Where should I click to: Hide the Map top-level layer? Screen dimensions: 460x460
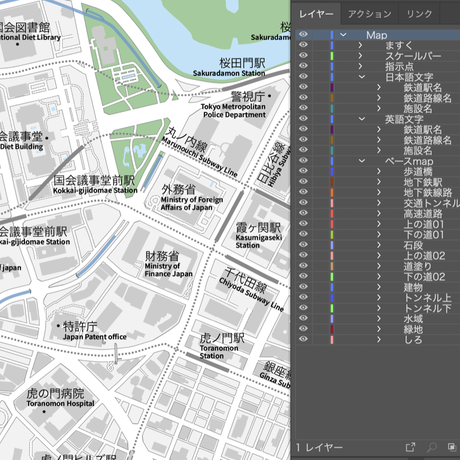pyautogui.click(x=303, y=34)
